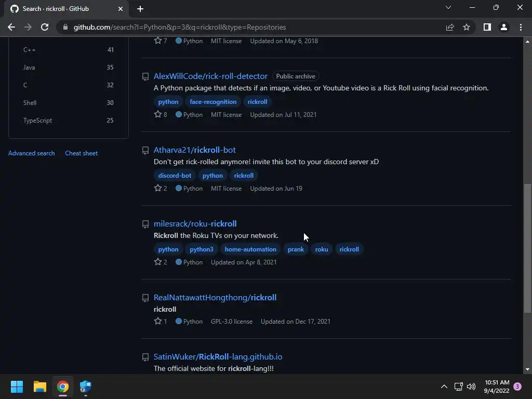This screenshot has width=532, height=399.
Task: Click the python tag under rick-roll-detector
Action: [168, 102]
